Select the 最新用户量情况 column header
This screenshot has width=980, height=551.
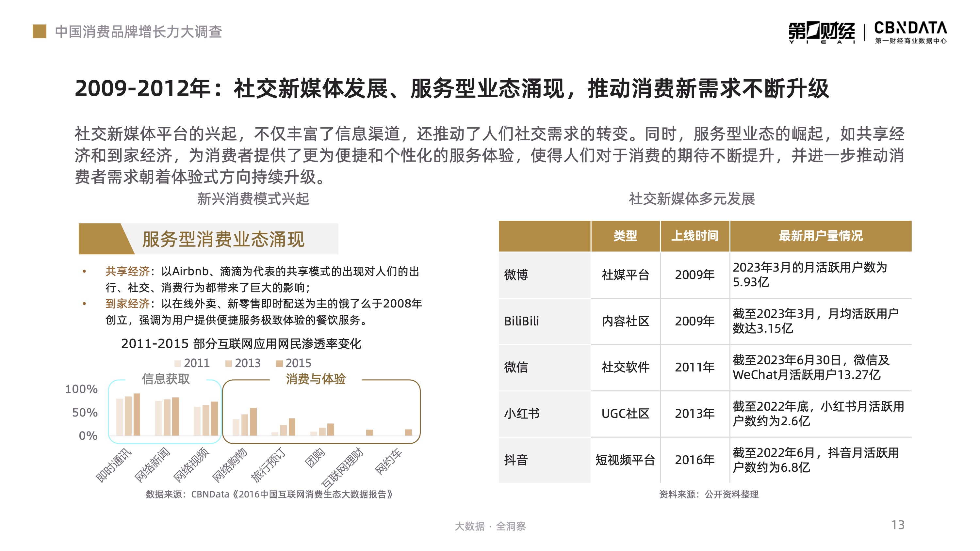[x=821, y=236]
